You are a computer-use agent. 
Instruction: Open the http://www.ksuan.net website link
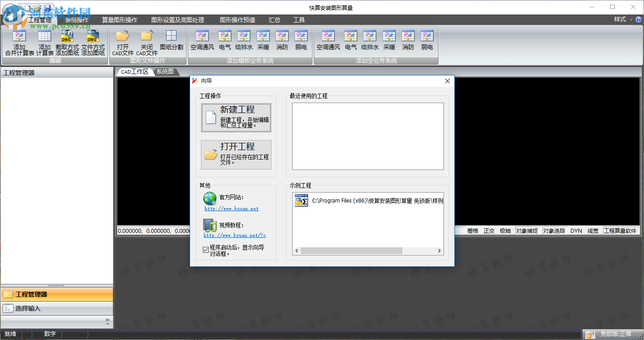click(x=231, y=208)
